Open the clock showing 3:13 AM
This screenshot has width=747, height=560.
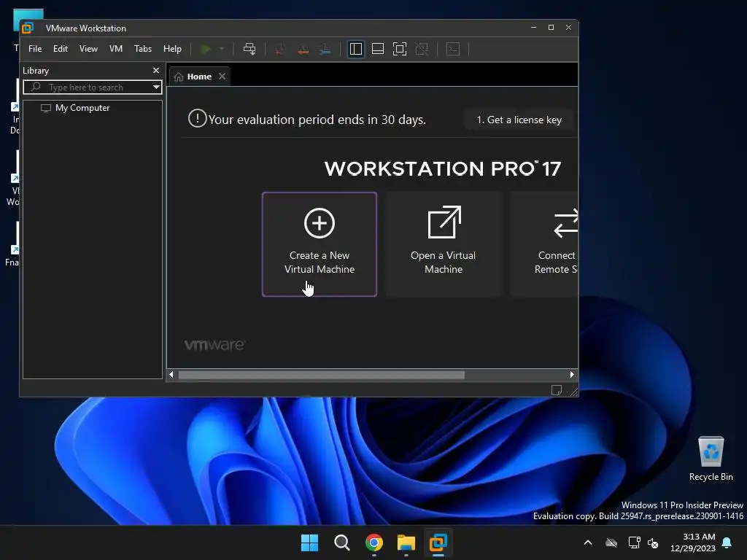tap(693, 542)
